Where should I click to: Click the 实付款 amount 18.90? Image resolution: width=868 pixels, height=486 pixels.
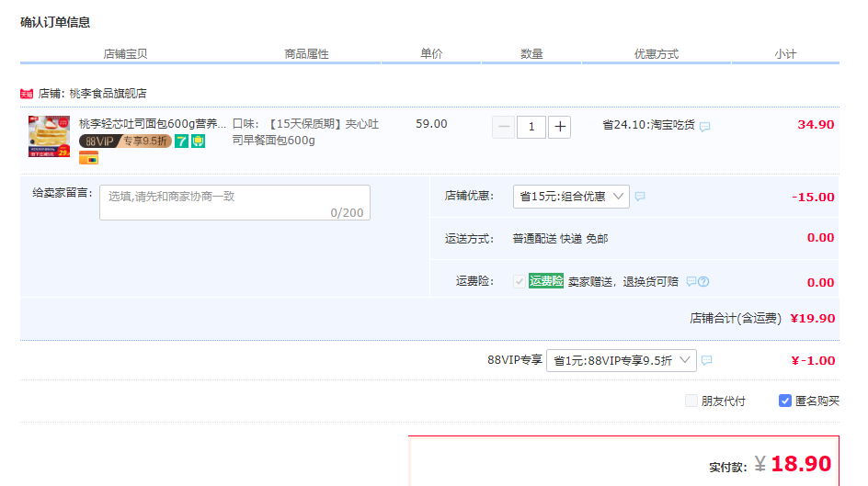point(801,463)
